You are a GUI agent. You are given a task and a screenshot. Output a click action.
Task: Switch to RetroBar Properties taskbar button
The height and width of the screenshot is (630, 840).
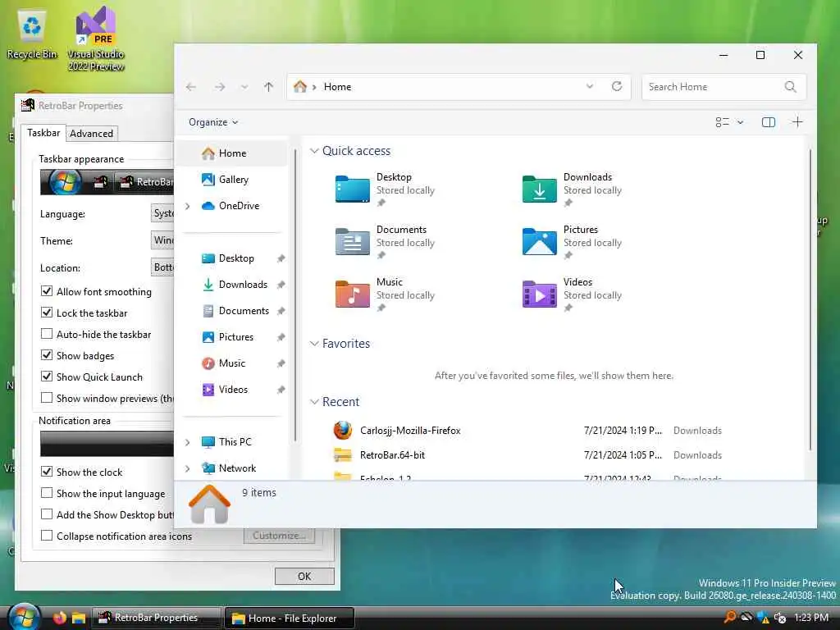(x=156, y=618)
